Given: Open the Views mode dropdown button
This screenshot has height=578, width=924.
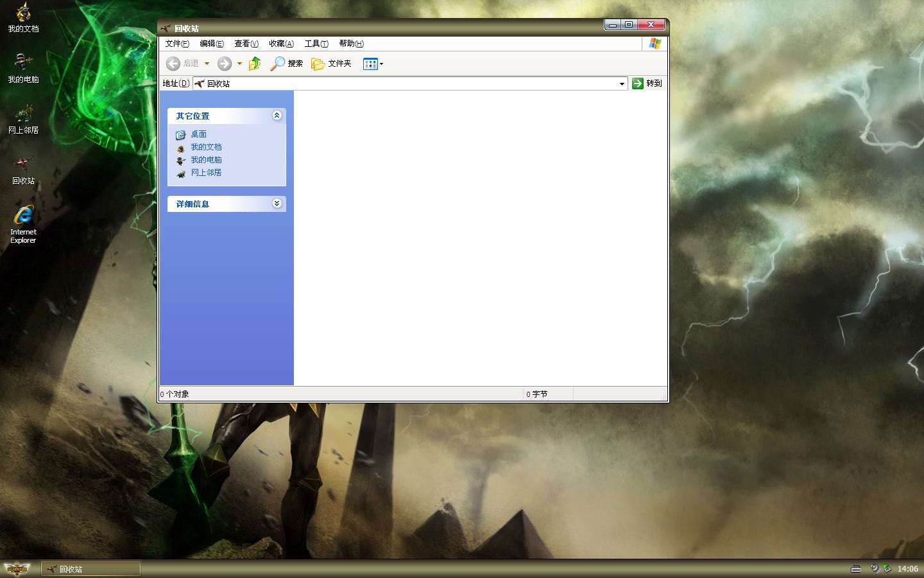Looking at the screenshot, I should (373, 64).
